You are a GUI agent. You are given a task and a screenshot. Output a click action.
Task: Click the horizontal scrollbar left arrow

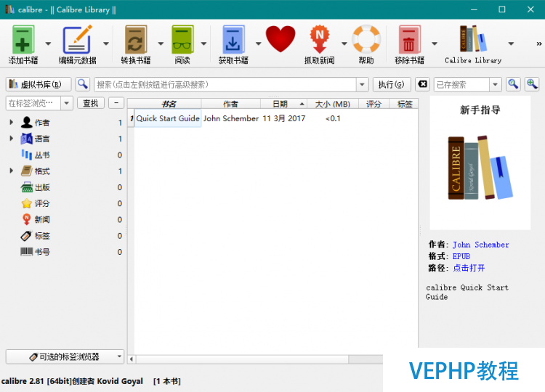coord(132,359)
